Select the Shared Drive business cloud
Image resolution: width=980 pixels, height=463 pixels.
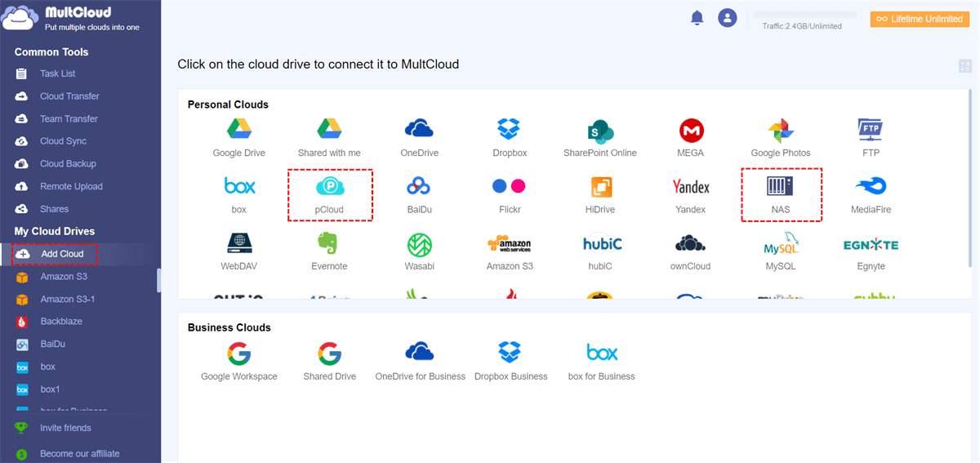[329, 362]
